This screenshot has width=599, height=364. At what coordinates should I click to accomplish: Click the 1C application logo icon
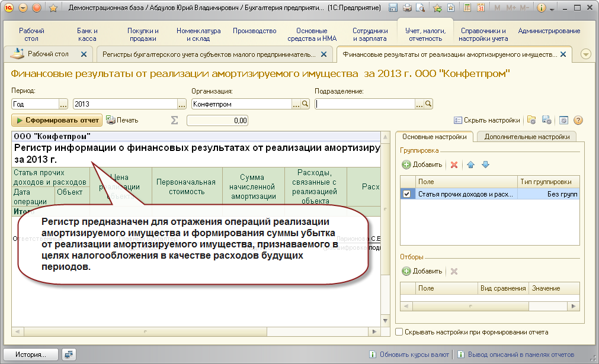click(x=8, y=8)
